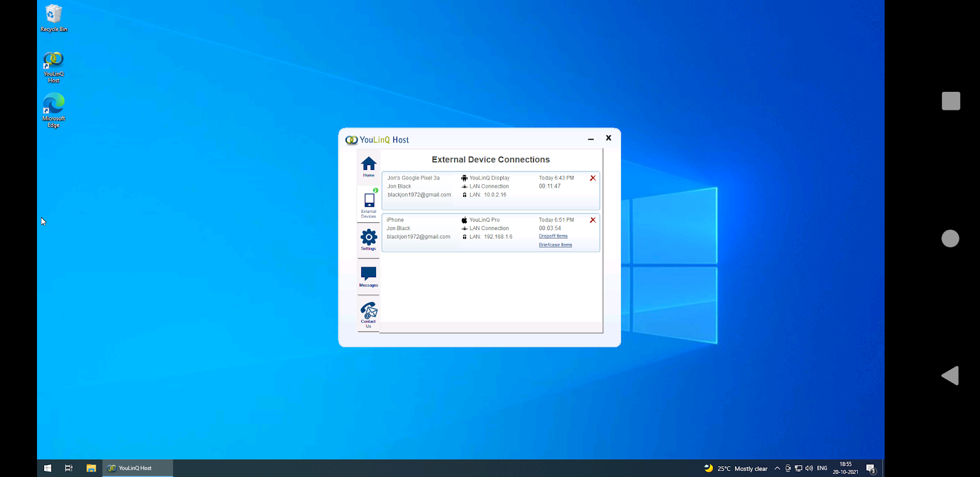Click the Contact Us sidebar icon
980x477 pixels.
(x=368, y=314)
